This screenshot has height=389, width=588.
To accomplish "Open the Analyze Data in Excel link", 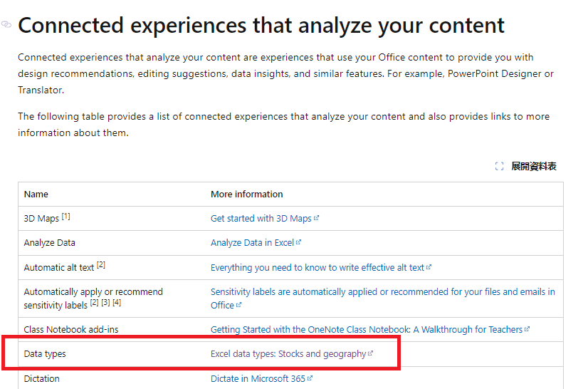I will (x=252, y=243).
